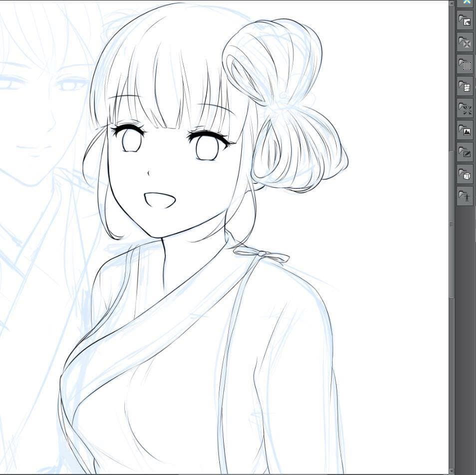This screenshot has width=476, height=475.
Task: Click the faint blue sketched face in background
Action: click(40, 110)
